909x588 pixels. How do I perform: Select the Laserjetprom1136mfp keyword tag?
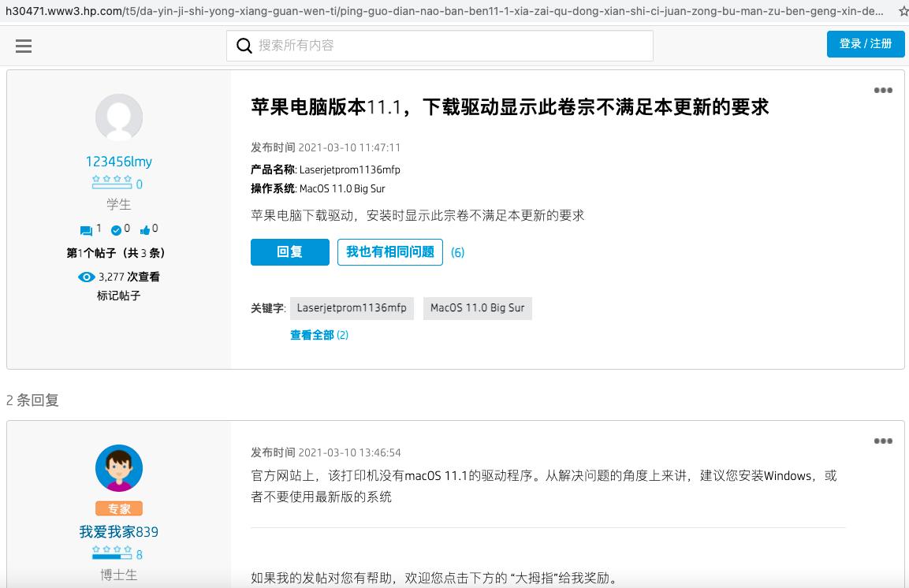352,308
